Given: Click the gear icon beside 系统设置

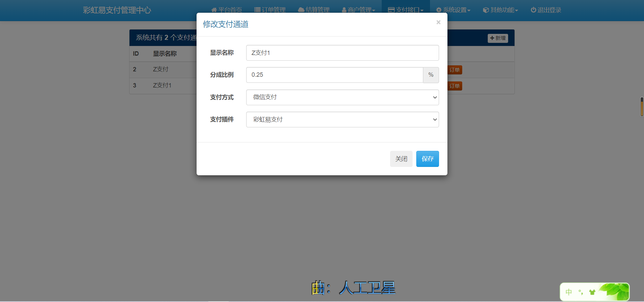Looking at the screenshot, I should click(439, 10).
